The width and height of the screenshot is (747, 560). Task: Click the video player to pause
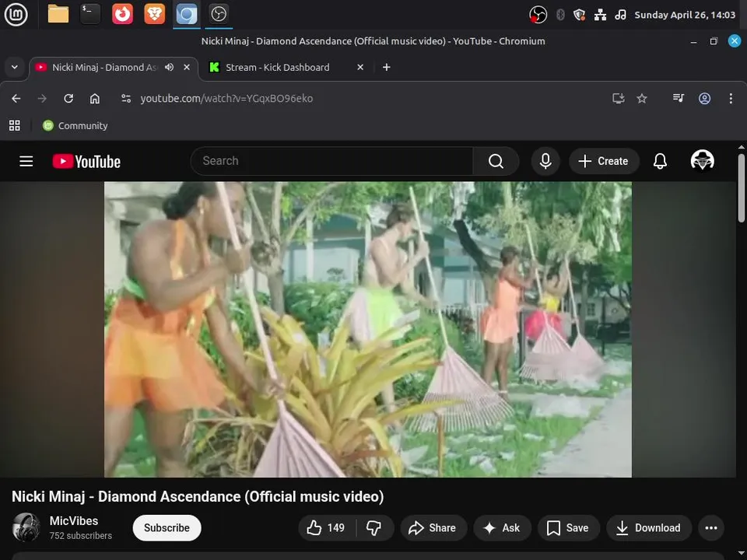click(368, 330)
